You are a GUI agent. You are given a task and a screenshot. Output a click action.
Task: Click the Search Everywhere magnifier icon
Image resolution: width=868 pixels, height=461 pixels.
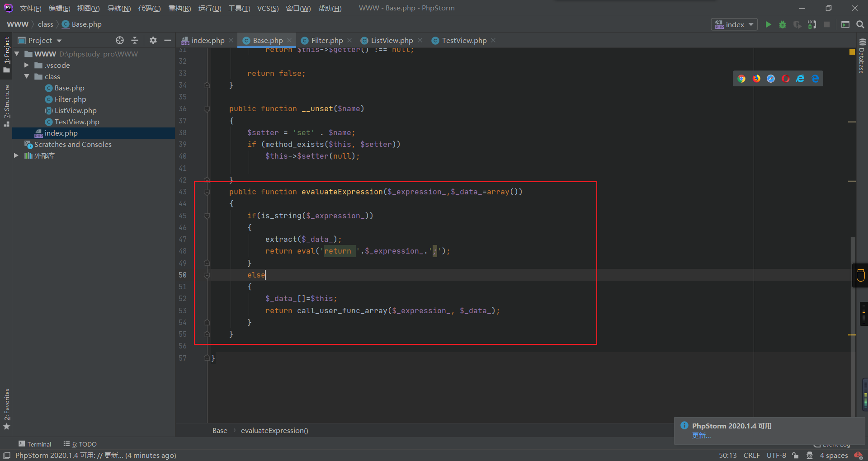coord(860,24)
